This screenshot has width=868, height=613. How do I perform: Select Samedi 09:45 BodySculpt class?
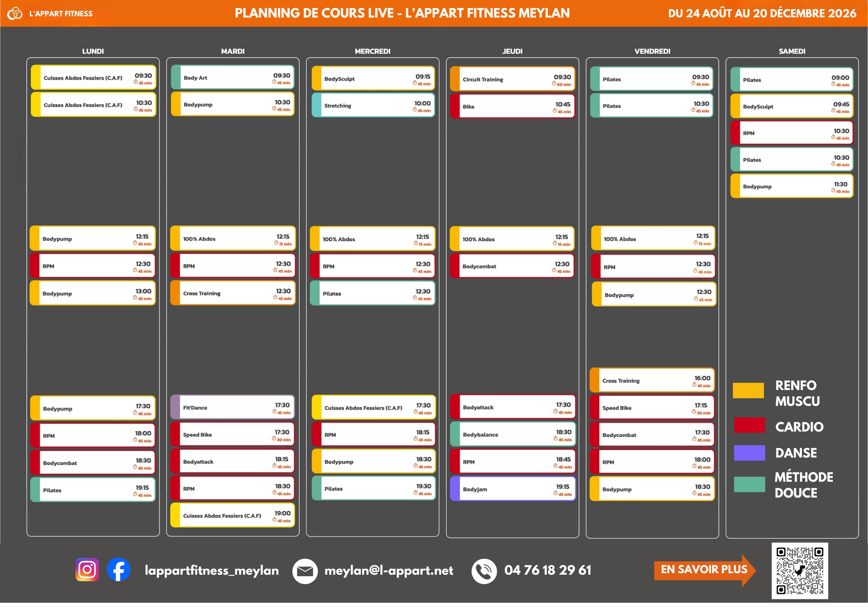(x=792, y=106)
